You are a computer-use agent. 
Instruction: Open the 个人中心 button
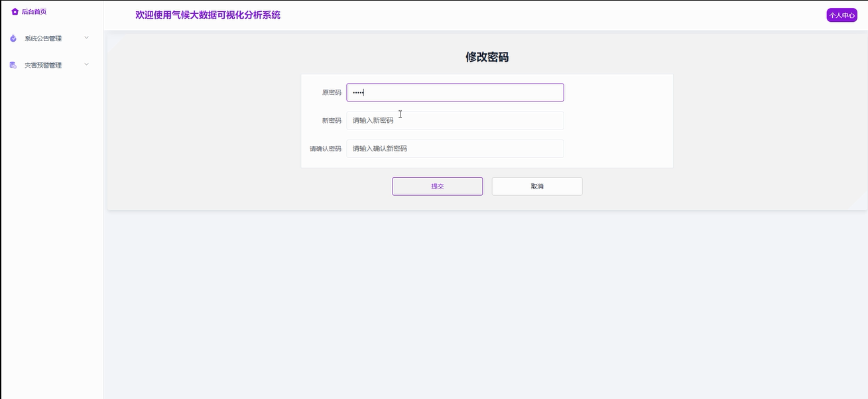pyautogui.click(x=841, y=15)
